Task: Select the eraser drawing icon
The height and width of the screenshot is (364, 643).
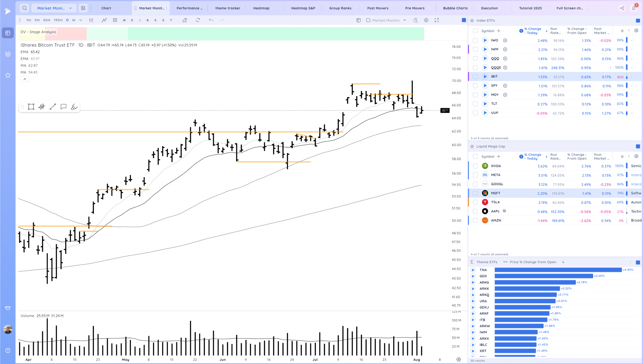Action: point(185,20)
